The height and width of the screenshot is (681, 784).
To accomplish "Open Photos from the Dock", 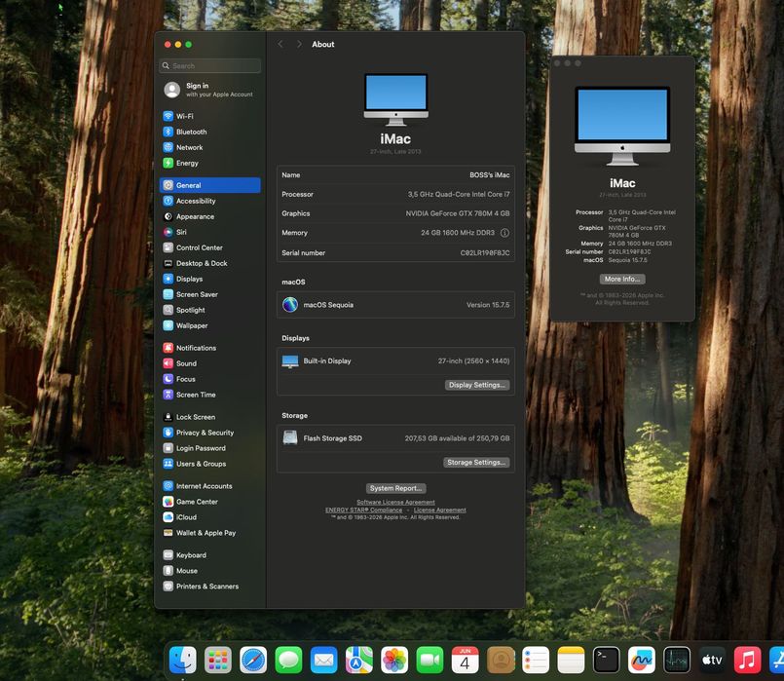I will pyautogui.click(x=394, y=660).
